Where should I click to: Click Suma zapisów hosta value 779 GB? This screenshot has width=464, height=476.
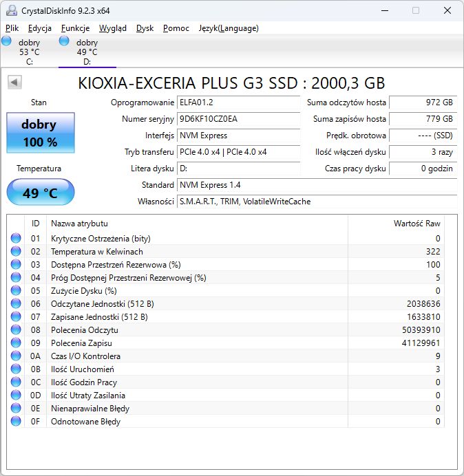[423, 119]
